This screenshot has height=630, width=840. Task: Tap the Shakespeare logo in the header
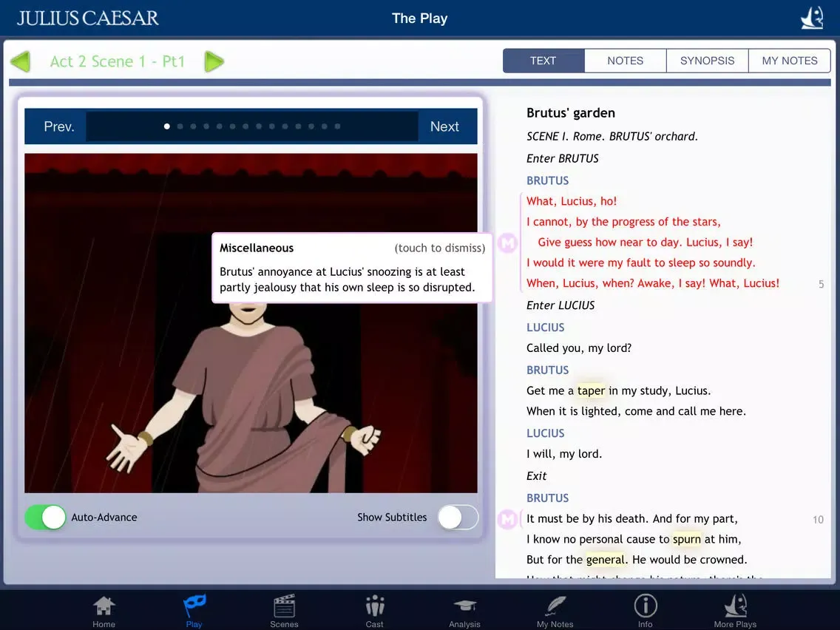click(812, 18)
